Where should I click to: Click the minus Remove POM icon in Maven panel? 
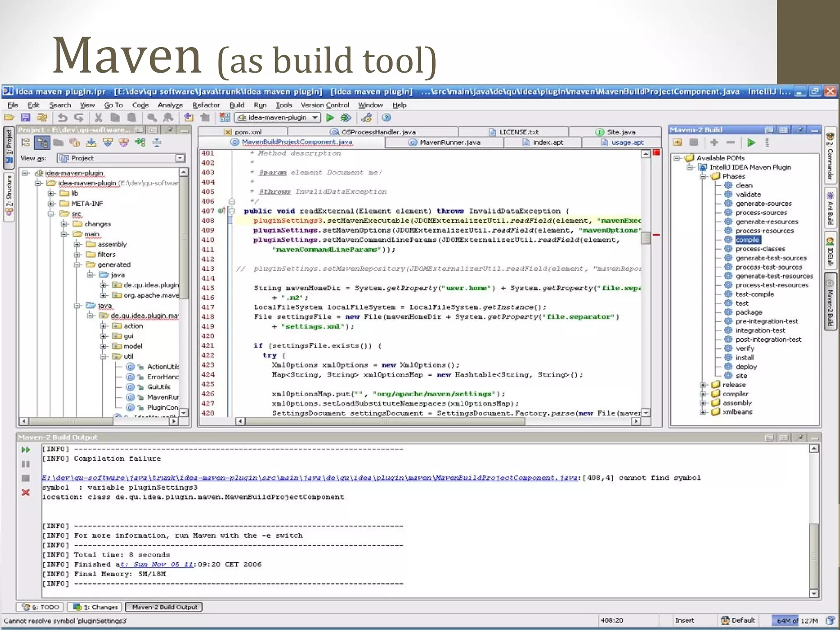coord(730,142)
